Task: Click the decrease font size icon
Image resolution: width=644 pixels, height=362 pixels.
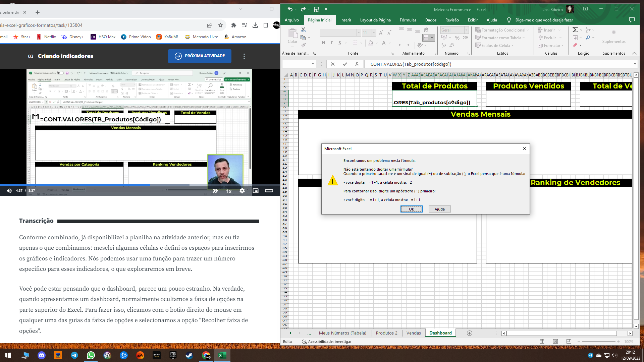Action: tap(389, 33)
